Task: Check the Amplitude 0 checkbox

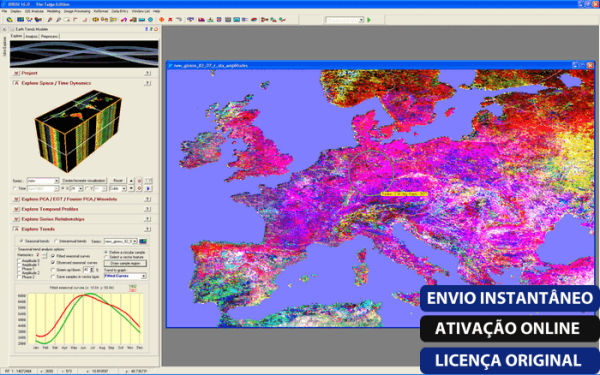Action: [19, 261]
